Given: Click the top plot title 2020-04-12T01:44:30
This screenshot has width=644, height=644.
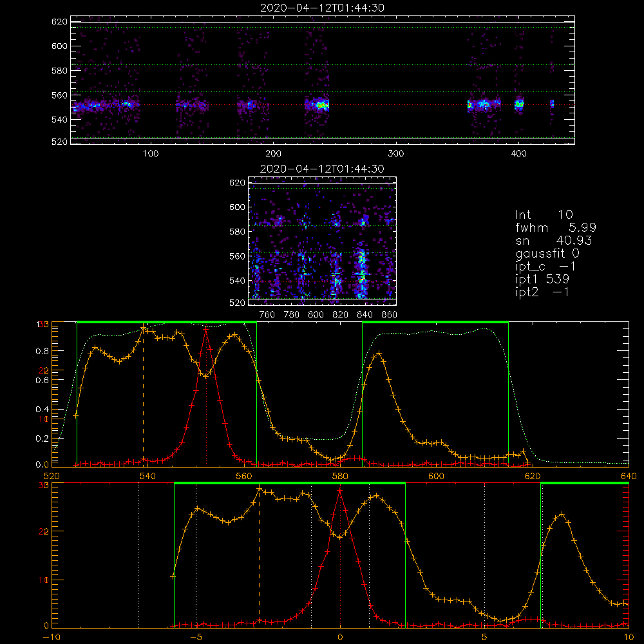Looking at the screenshot, I should pos(322,8).
